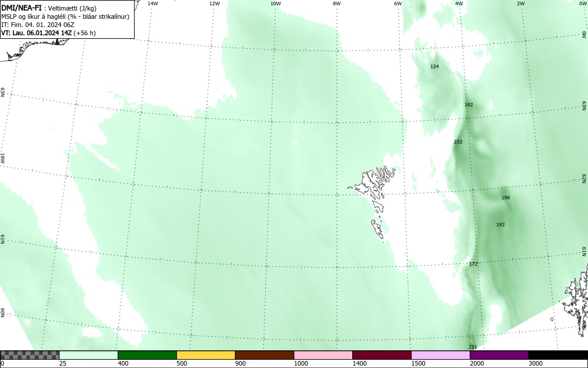Click the legend value 1000
The image size is (588, 368).
(300, 363)
